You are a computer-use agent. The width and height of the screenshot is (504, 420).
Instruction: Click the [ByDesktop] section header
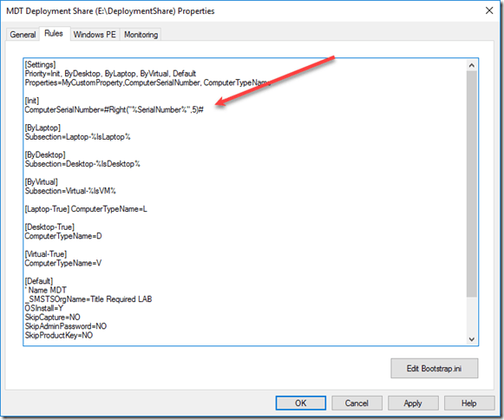click(x=45, y=154)
